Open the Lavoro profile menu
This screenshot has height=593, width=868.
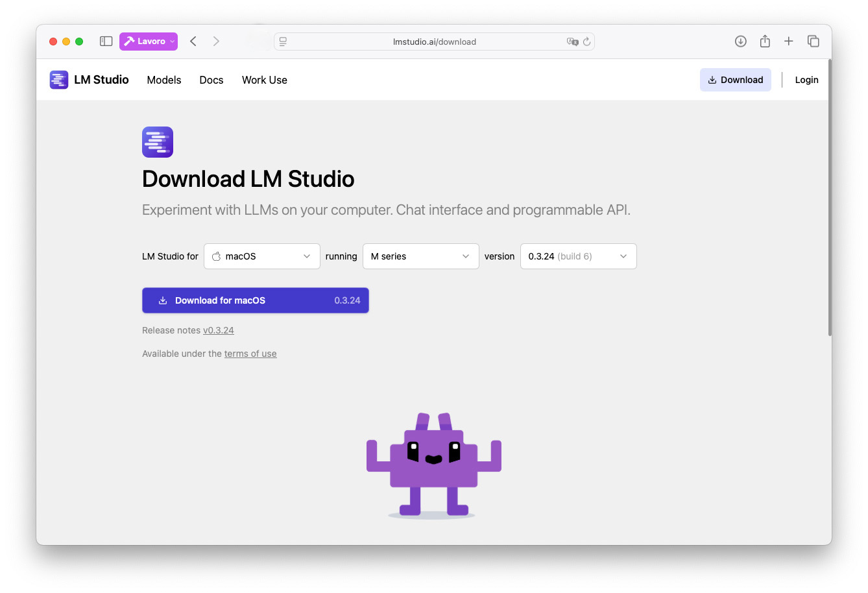click(149, 42)
